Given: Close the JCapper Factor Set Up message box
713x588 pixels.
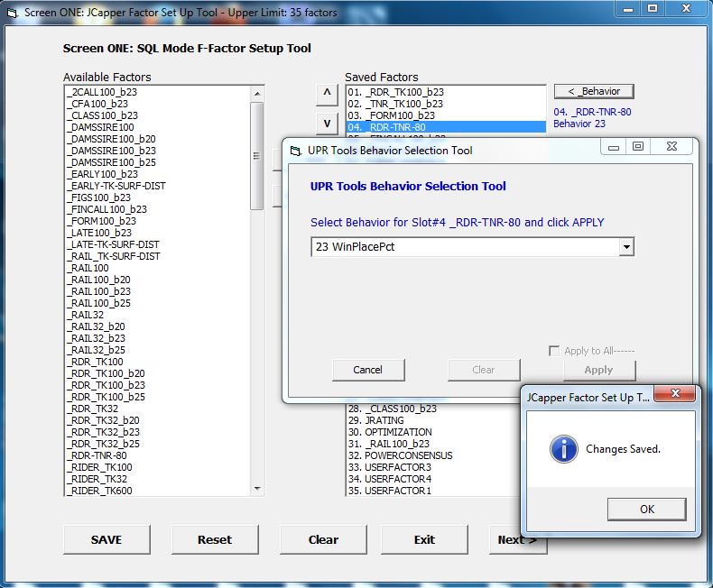Looking at the screenshot, I should tap(675, 393).
